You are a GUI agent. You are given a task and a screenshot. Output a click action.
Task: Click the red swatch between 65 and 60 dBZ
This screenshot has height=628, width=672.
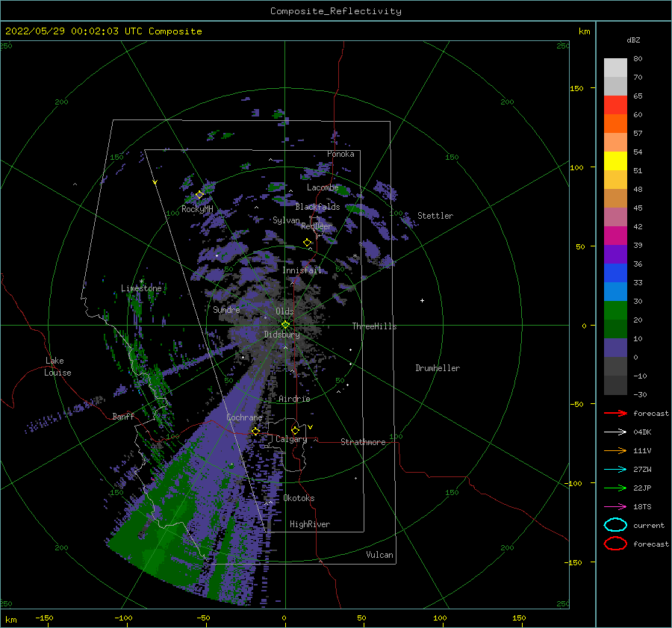tap(615, 105)
